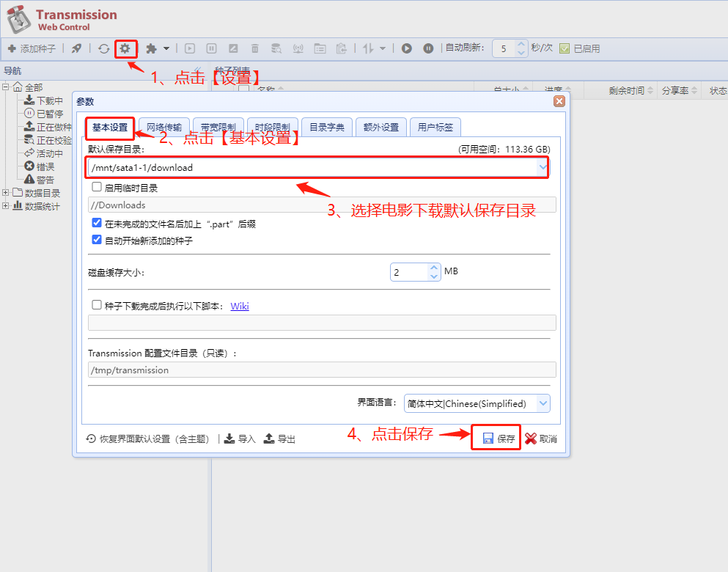728x572 pixels.
Task: Toggle 自动开始新添加的种子 checkbox
Action: 97,240
